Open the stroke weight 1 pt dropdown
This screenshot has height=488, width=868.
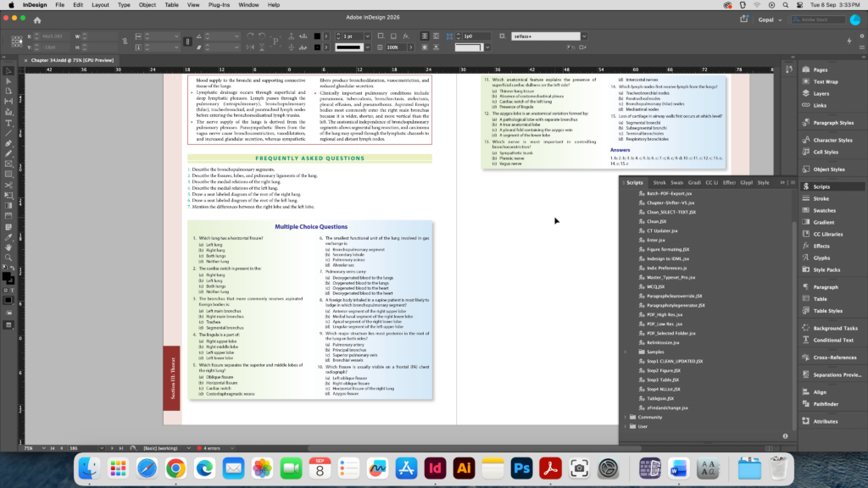click(x=367, y=36)
